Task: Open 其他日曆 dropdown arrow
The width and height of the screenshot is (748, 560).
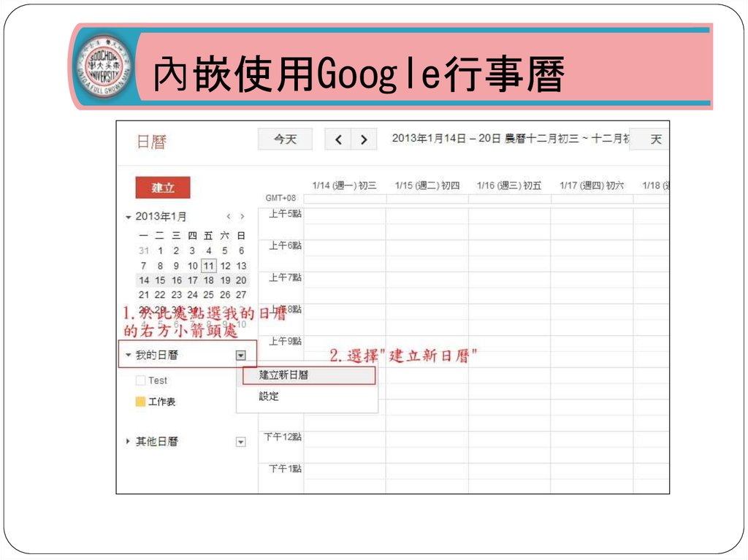Action: pos(241,442)
